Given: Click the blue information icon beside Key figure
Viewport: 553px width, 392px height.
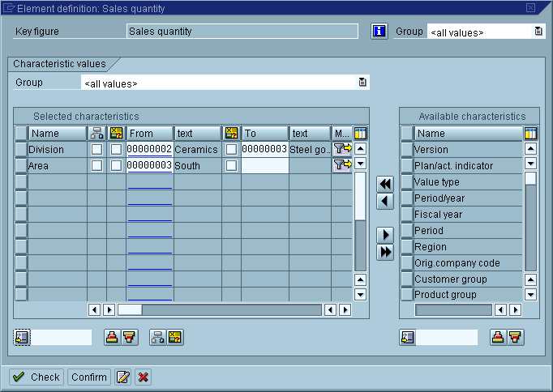Looking at the screenshot, I should pos(379,32).
